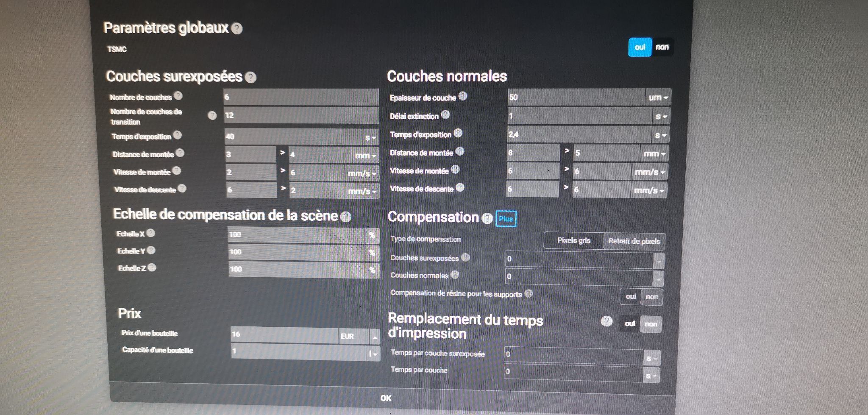Click the Plus button next to Compensation
The width and height of the screenshot is (868, 415).
pos(506,219)
